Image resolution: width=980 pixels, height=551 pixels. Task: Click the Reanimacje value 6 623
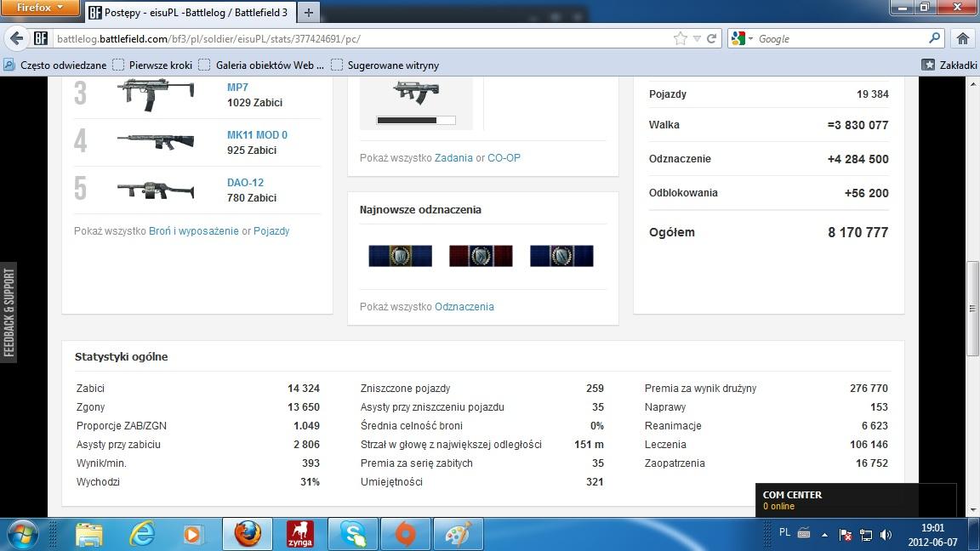point(875,426)
